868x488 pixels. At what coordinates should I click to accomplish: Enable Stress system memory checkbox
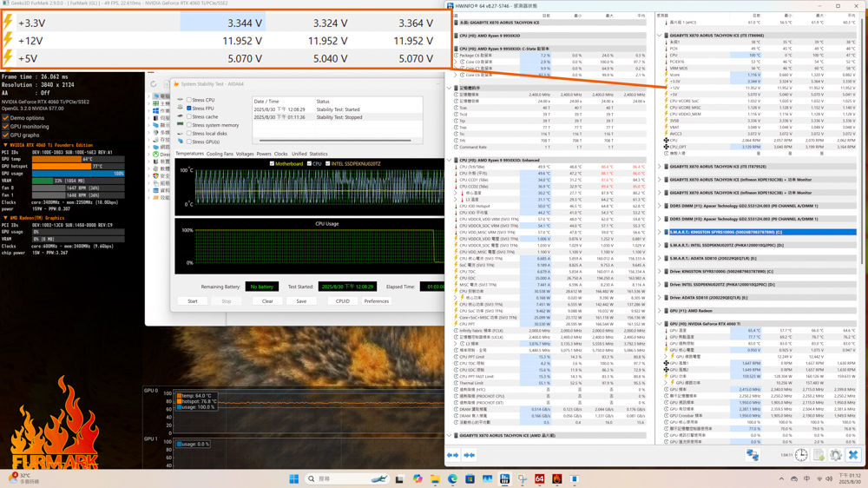189,125
